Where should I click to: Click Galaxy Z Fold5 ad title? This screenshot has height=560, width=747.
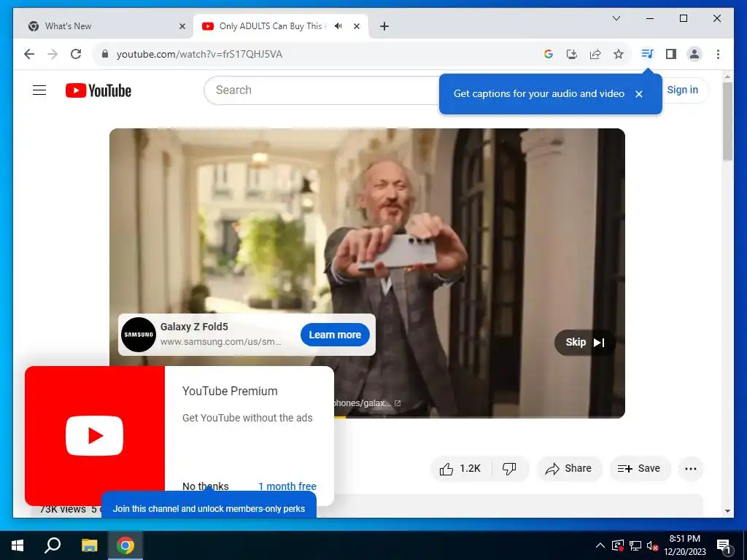coord(194,327)
